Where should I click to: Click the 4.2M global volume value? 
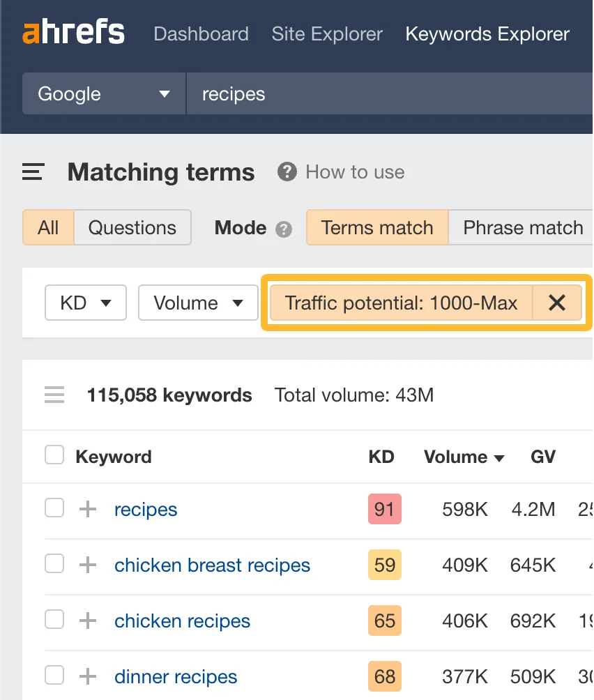533,509
